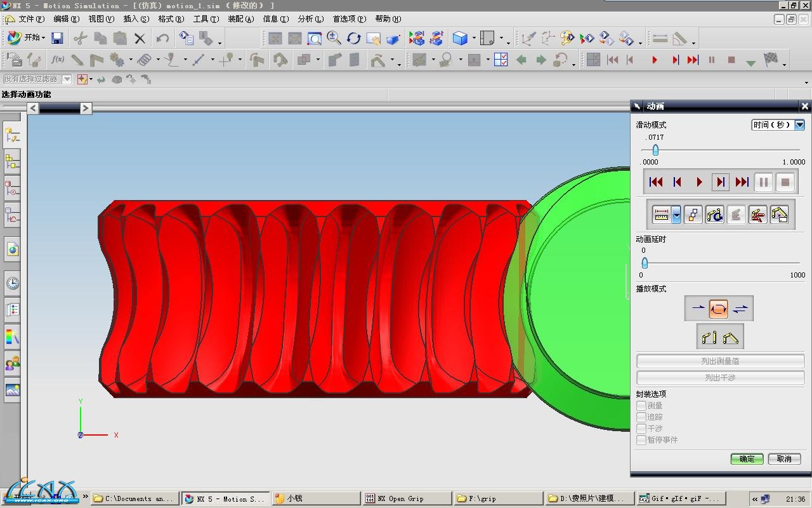Select the loop playback mode
Image resolution: width=812 pixels, height=508 pixels.
[718, 309]
